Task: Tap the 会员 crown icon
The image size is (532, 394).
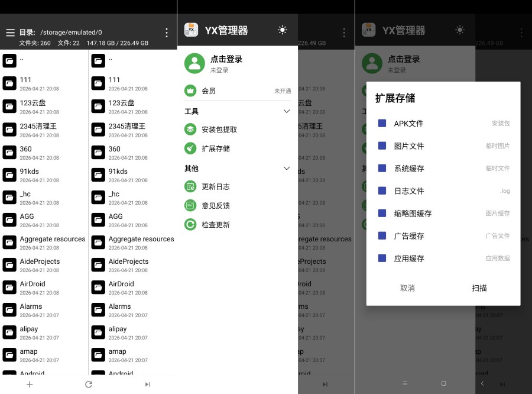Action: (192, 91)
